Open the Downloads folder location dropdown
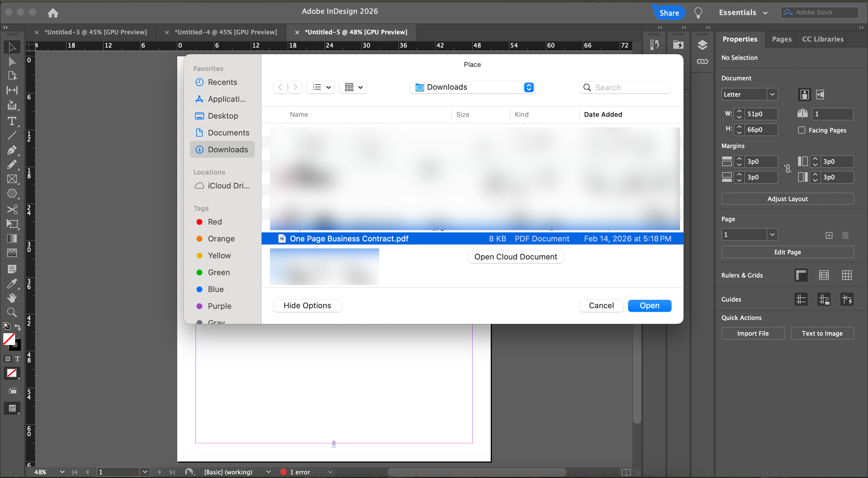Image resolution: width=868 pixels, height=478 pixels. 472,87
